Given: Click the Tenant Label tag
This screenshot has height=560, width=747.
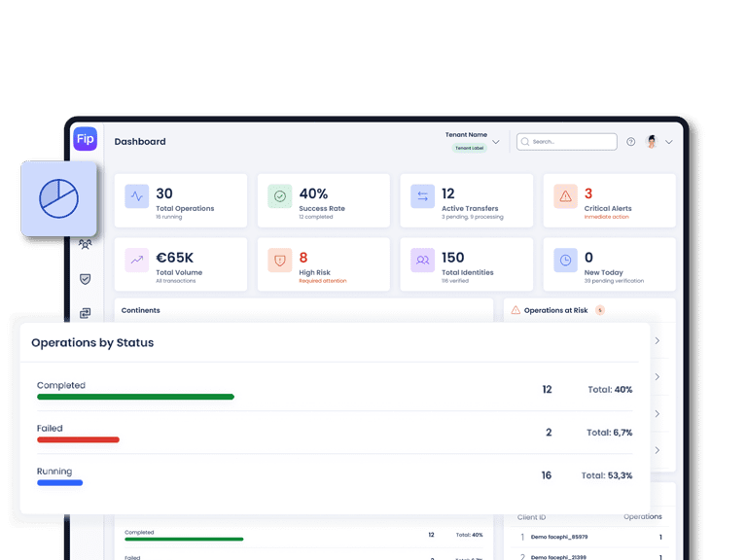Looking at the screenshot, I should coord(469,148).
